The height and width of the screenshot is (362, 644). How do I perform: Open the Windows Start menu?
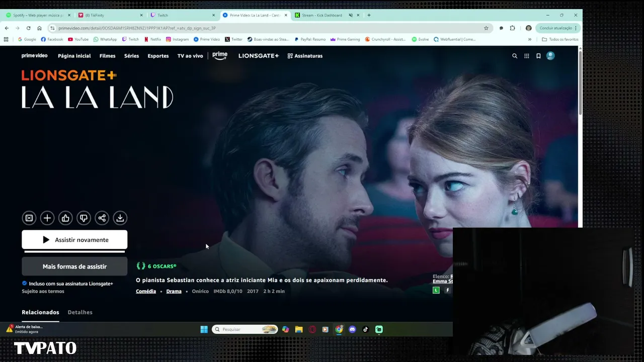click(x=204, y=329)
